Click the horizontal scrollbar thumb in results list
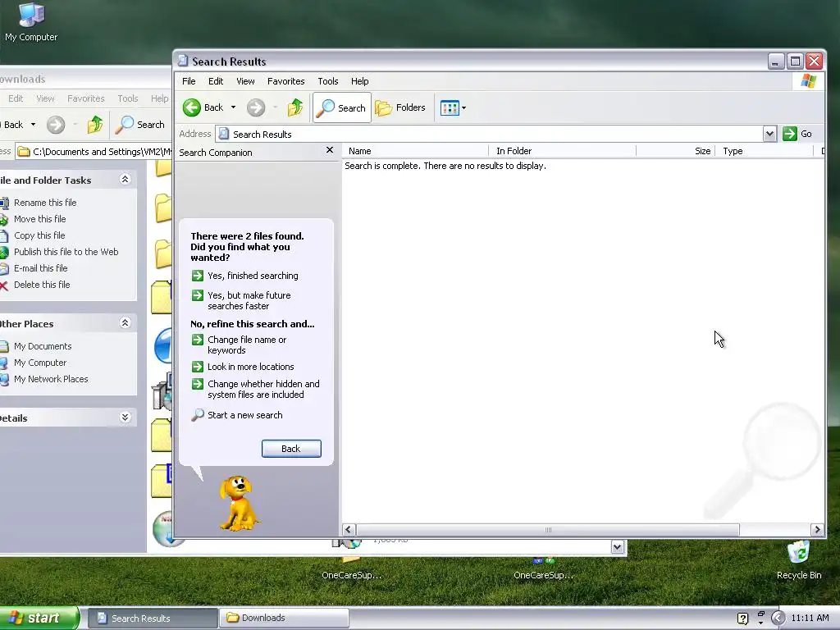Screen dimensions: 840x630 point(547,530)
